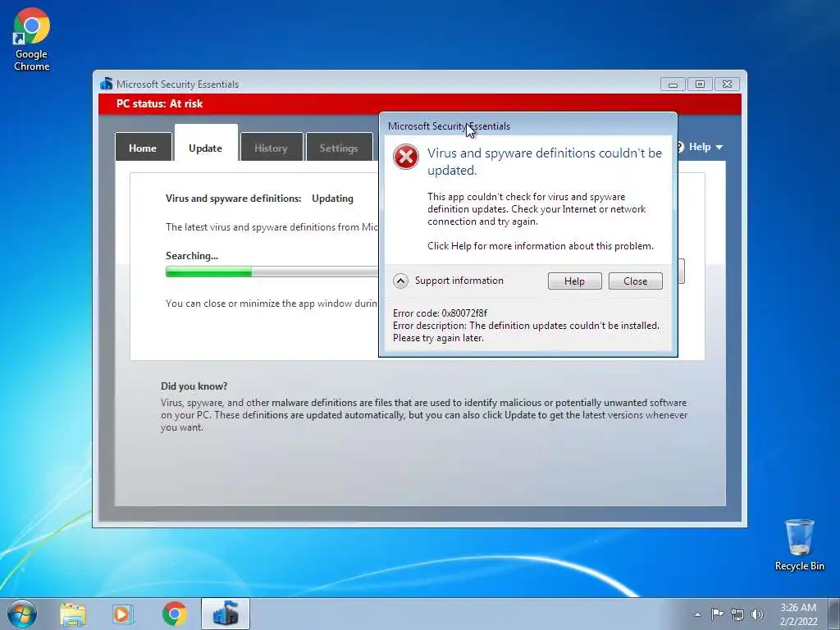
Task: Open the volume speaker tray icon
Action: point(757,614)
